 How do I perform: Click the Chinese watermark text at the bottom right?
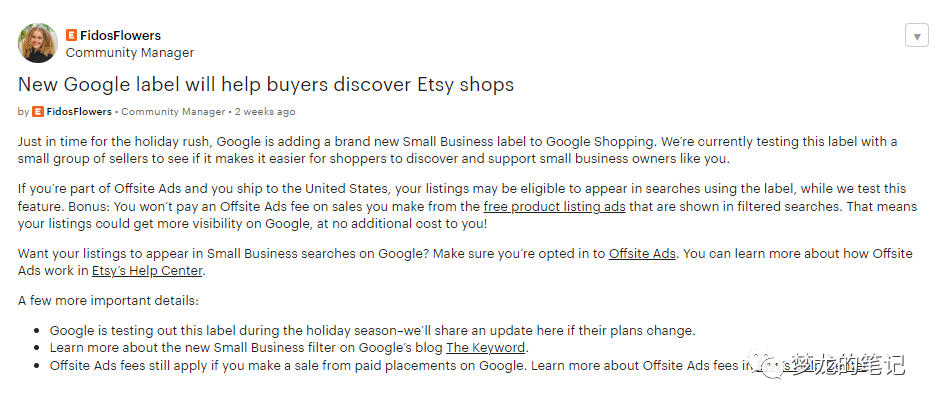pyautogui.click(x=848, y=366)
